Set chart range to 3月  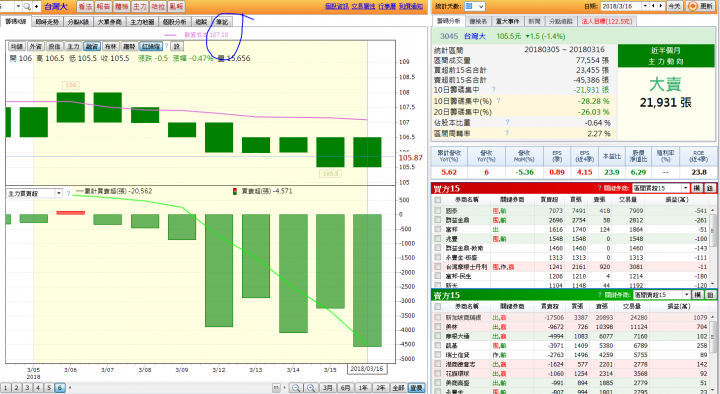coord(327,388)
